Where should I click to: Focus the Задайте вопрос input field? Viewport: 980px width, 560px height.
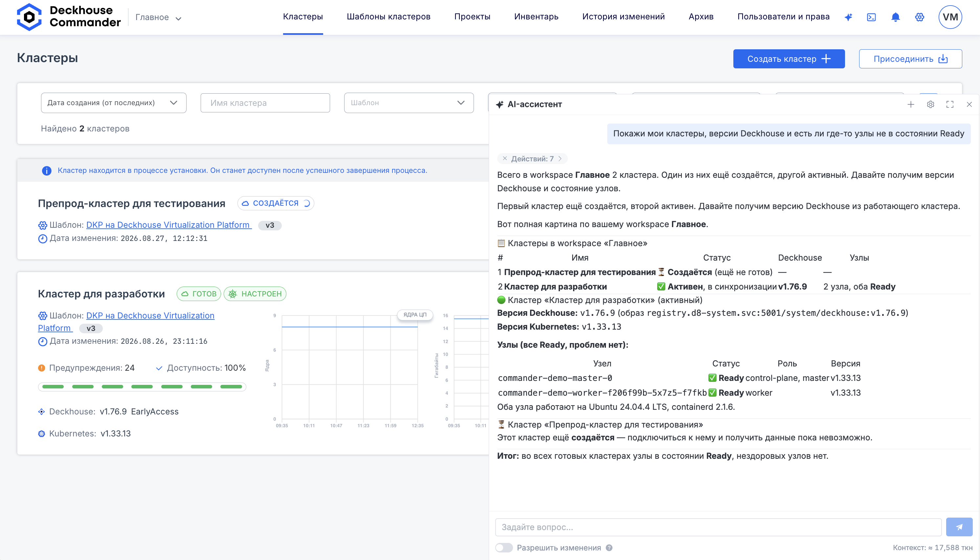point(718,527)
